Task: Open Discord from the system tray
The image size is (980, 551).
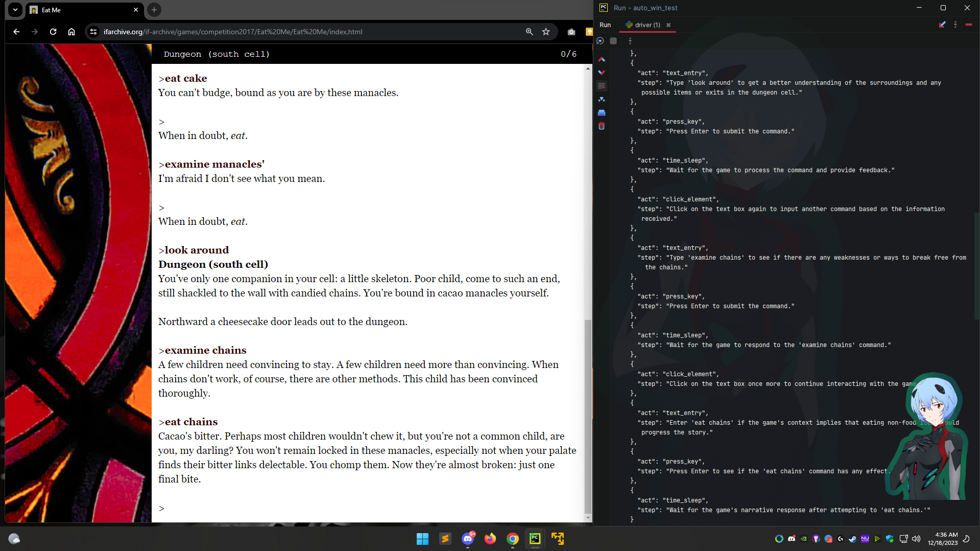Action: coord(792,539)
